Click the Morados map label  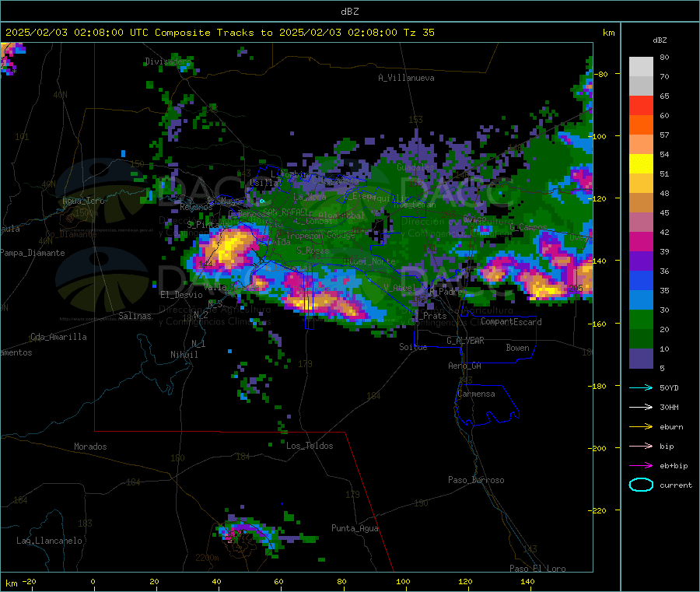tap(90, 447)
